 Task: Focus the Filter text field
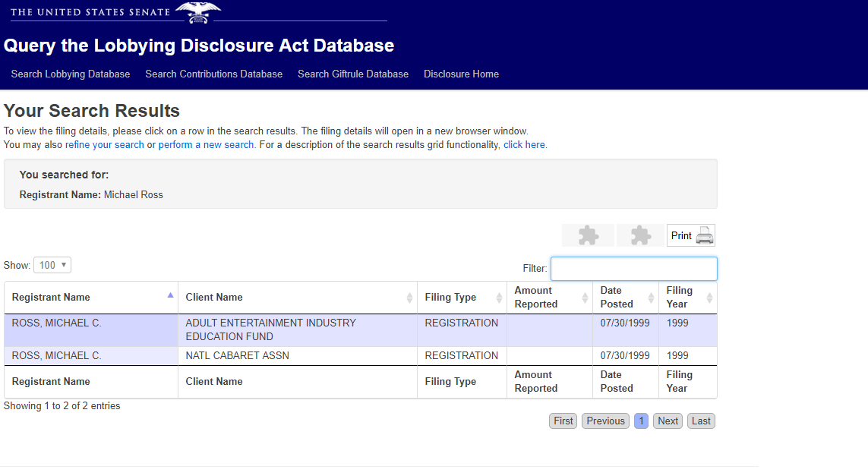(633, 269)
